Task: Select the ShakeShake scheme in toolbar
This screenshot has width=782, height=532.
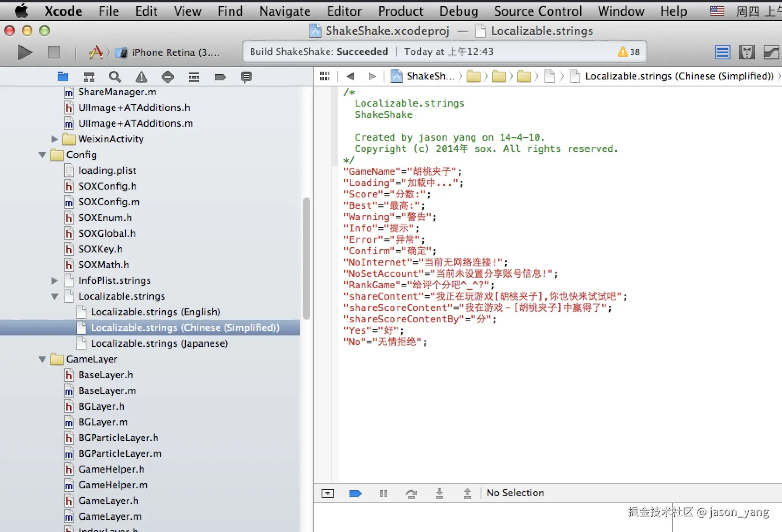Action: pyautogui.click(x=96, y=52)
